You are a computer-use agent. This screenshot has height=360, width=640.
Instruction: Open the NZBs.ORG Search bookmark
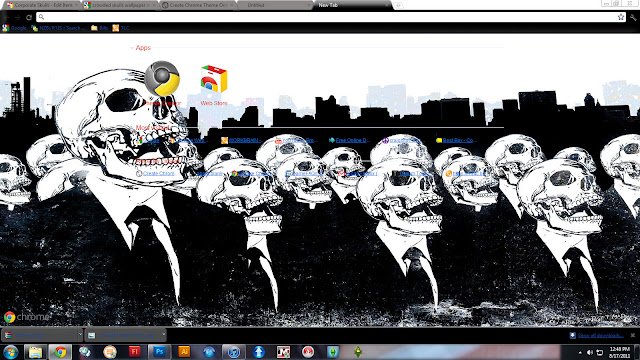[58, 28]
